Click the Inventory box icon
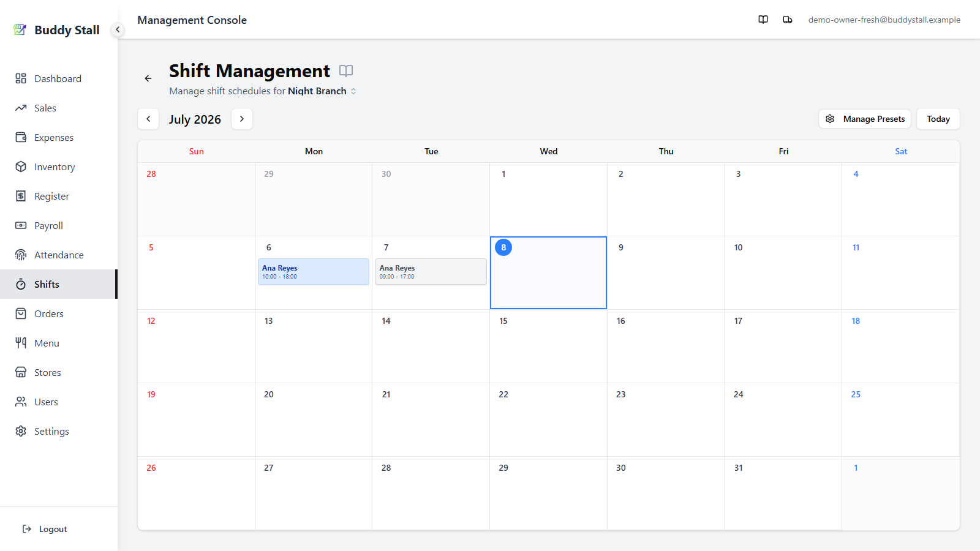 [x=21, y=167]
